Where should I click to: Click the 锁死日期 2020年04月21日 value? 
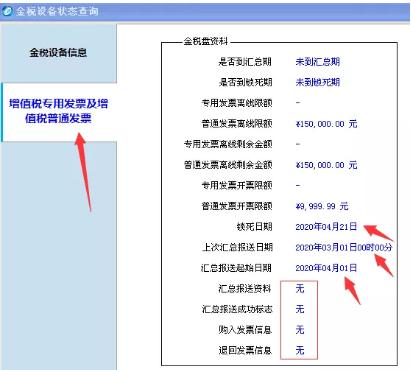tap(326, 227)
